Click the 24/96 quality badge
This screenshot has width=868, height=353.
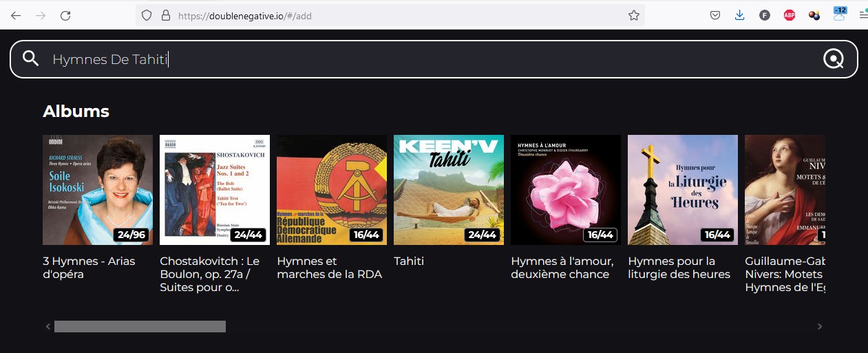click(x=131, y=235)
